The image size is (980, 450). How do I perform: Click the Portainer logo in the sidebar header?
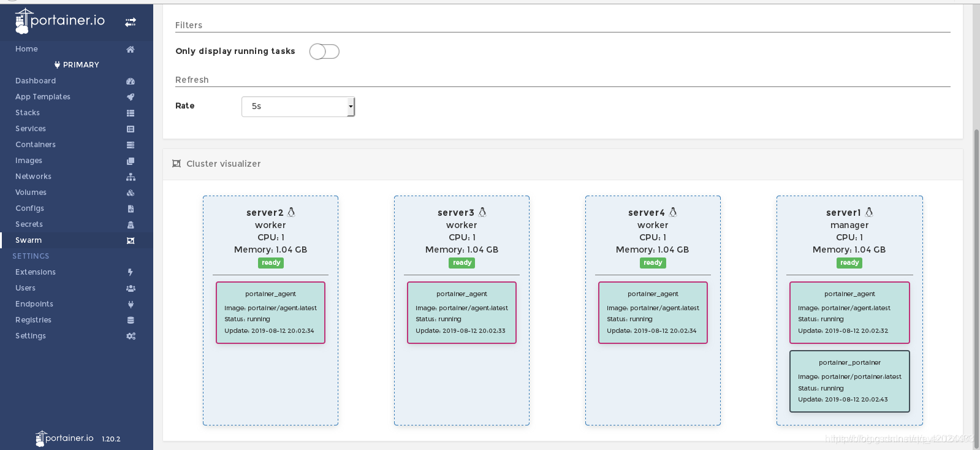[60, 21]
